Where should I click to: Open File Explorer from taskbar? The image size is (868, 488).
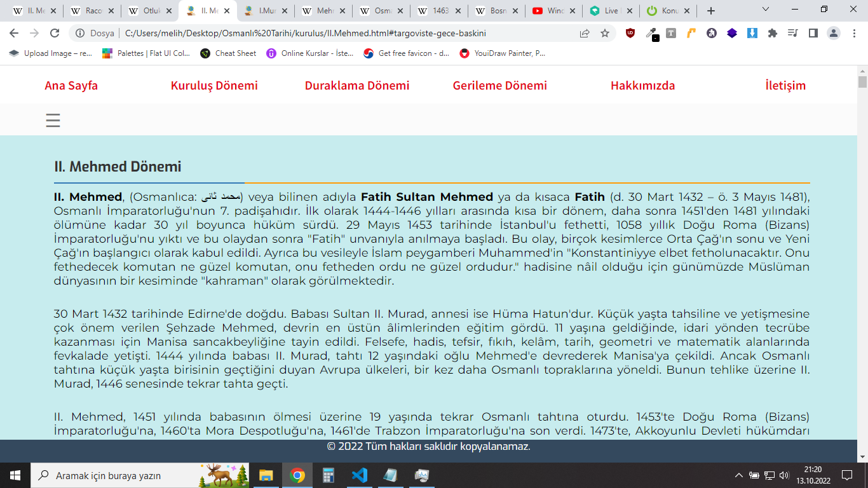pos(266,475)
